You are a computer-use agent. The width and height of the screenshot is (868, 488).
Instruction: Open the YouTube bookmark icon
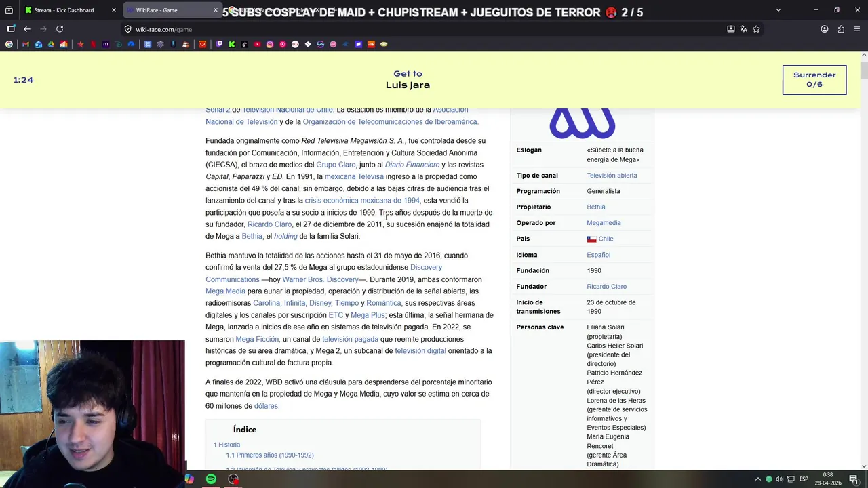(x=257, y=44)
